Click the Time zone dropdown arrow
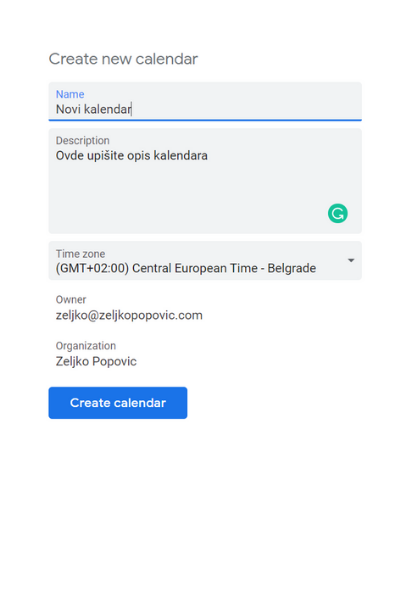The width and height of the screenshot is (400, 600). pyautogui.click(x=351, y=260)
